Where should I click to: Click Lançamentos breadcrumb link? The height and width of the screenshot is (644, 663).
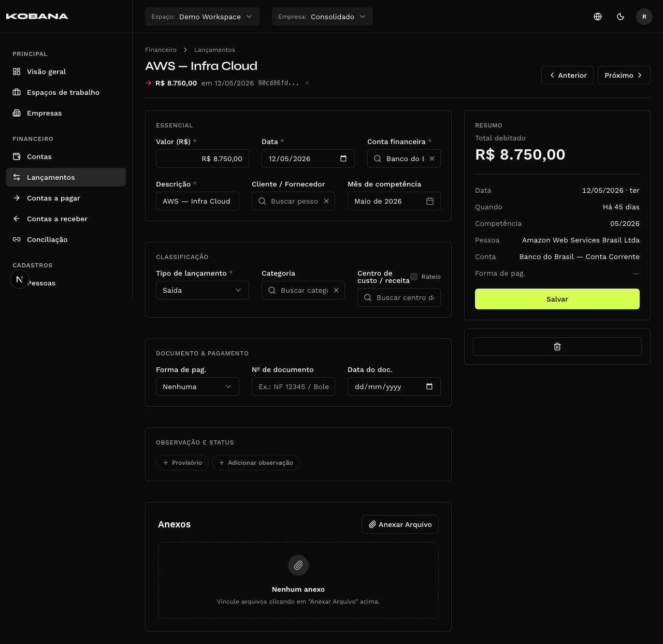tap(214, 50)
